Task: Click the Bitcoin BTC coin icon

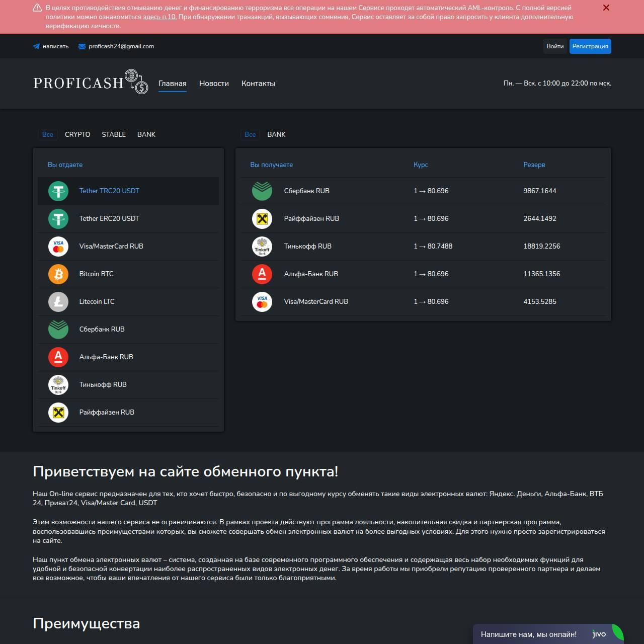Action: point(58,274)
